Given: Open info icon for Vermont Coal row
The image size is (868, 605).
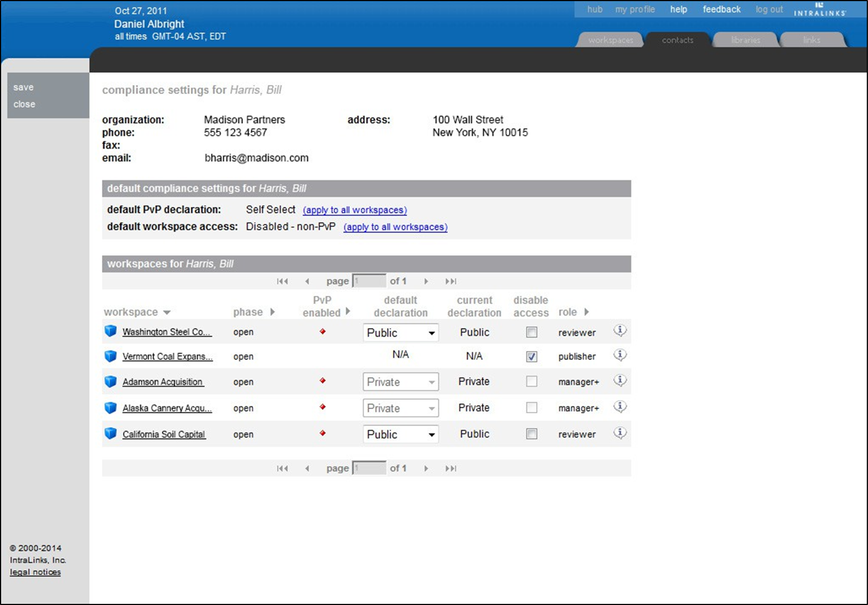Looking at the screenshot, I should click(620, 355).
